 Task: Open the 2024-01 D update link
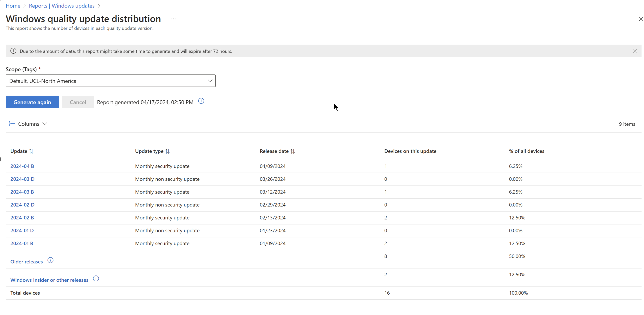(22, 230)
